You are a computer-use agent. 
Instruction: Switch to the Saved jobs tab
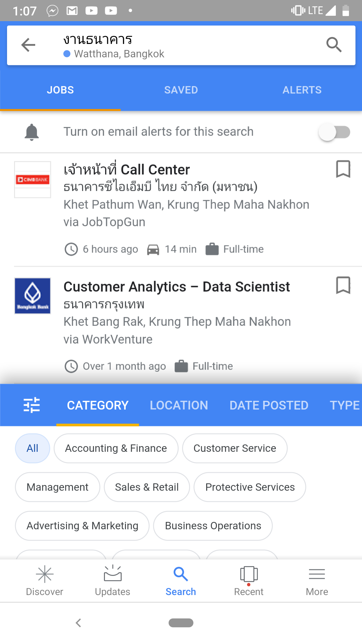(181, 90)
